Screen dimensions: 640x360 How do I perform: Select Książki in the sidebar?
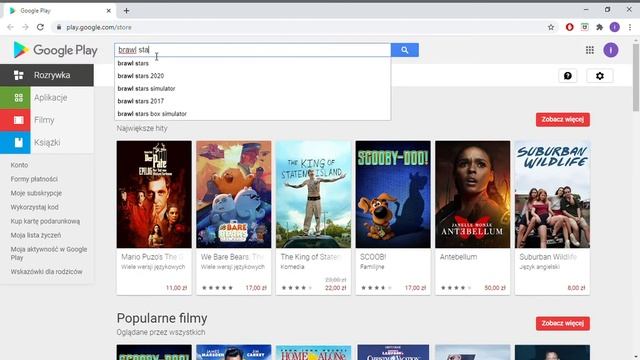pyautogui.click(x=47, y=142)
